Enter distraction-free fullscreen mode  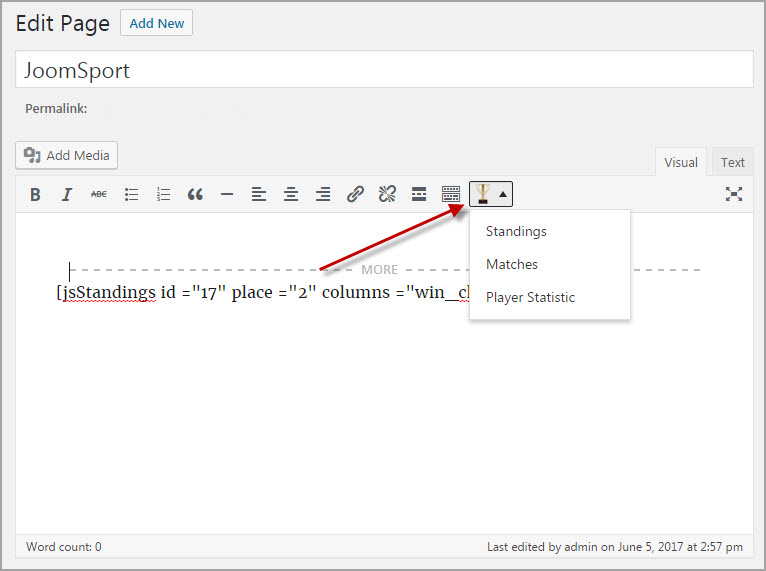734,194
